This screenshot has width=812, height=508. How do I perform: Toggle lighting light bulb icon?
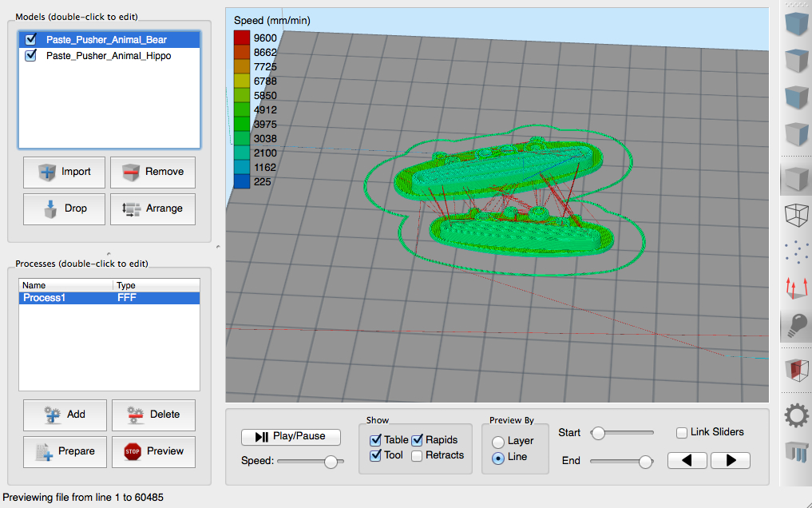(x=796, y=326)
